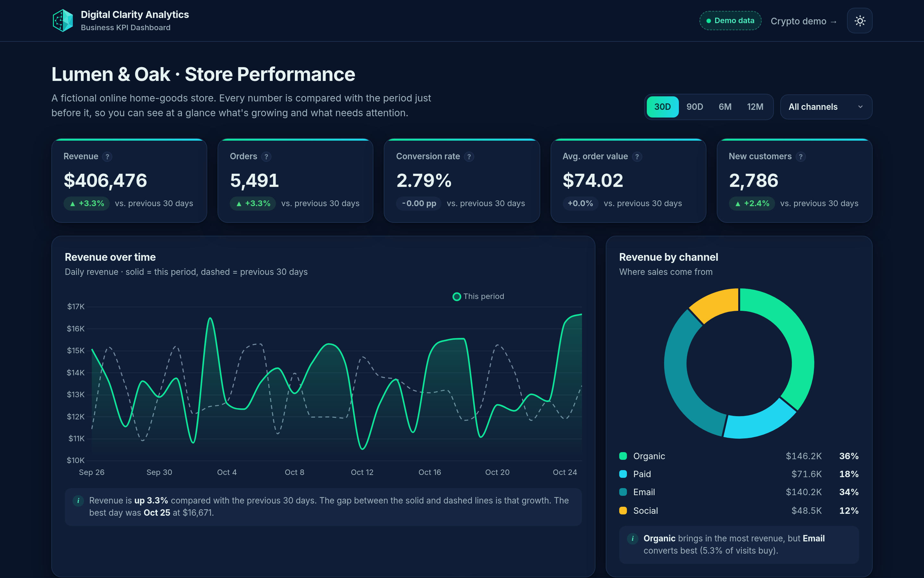The height and width of the screenshot is (578, 924).
Task: Open the All channels dropdown
Action: tap(826, 107)
